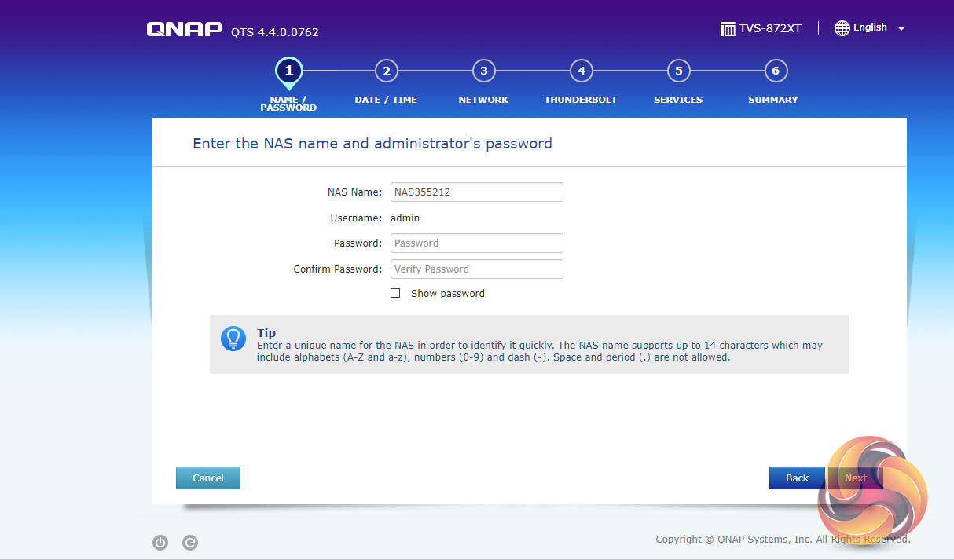Viewport: 954px width, 560px height.
Task: Click the Copyright QNAP Systems text
Action: pos(783,539)
